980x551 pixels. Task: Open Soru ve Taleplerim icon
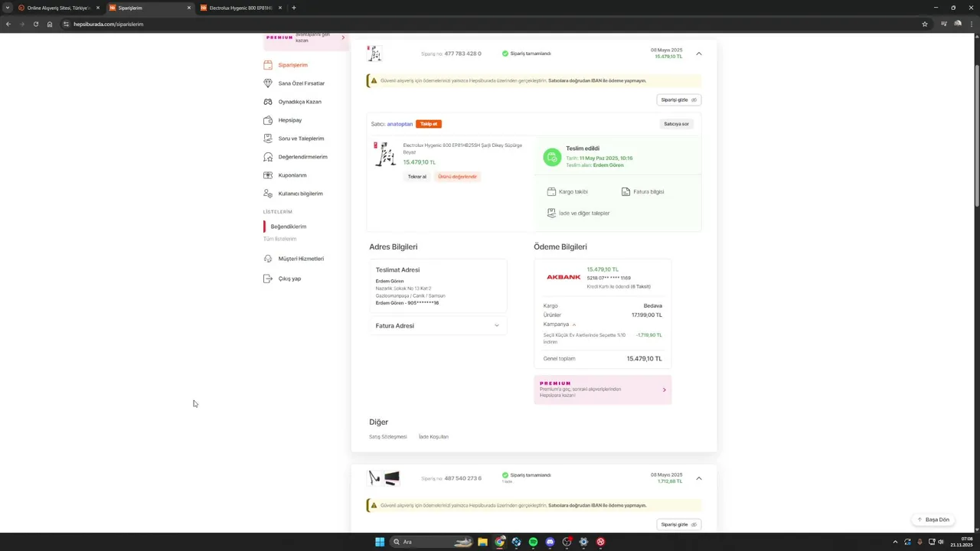(268, 139)
